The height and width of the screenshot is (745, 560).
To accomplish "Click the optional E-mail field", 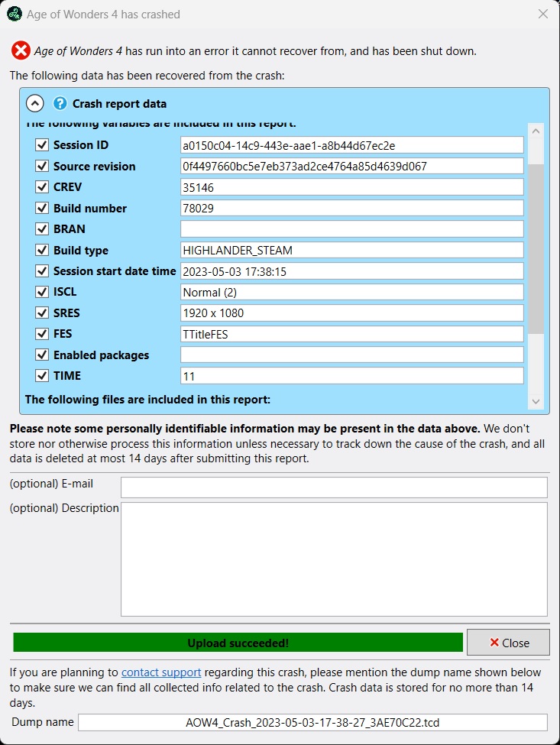I will 334,487.
